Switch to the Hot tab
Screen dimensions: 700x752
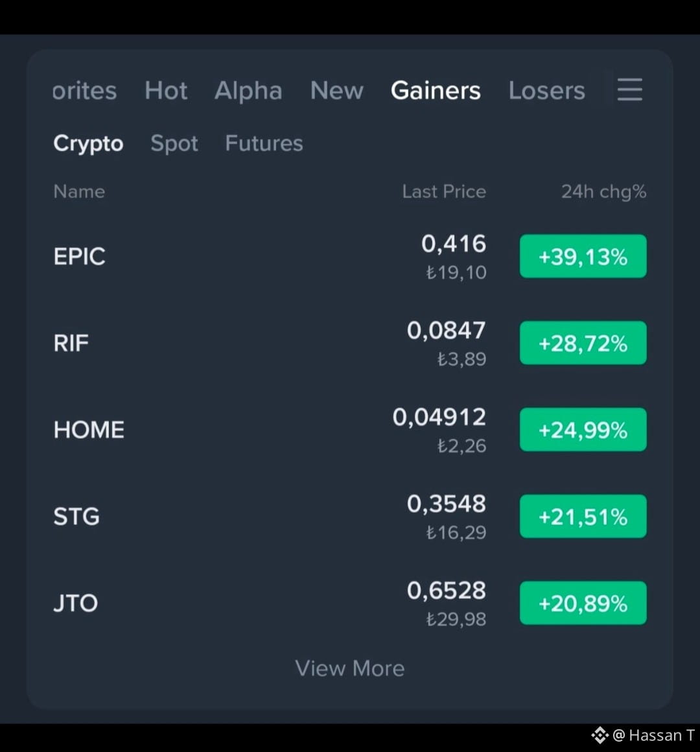coord(166,90)
